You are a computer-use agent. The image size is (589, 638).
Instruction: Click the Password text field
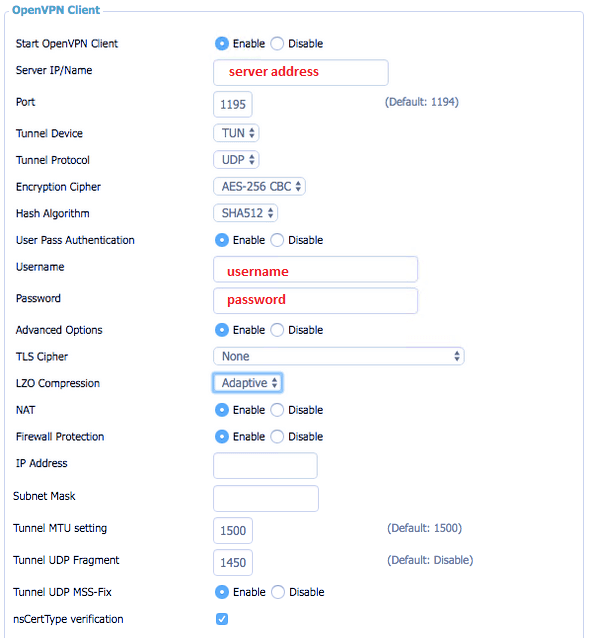click(316, 301)
